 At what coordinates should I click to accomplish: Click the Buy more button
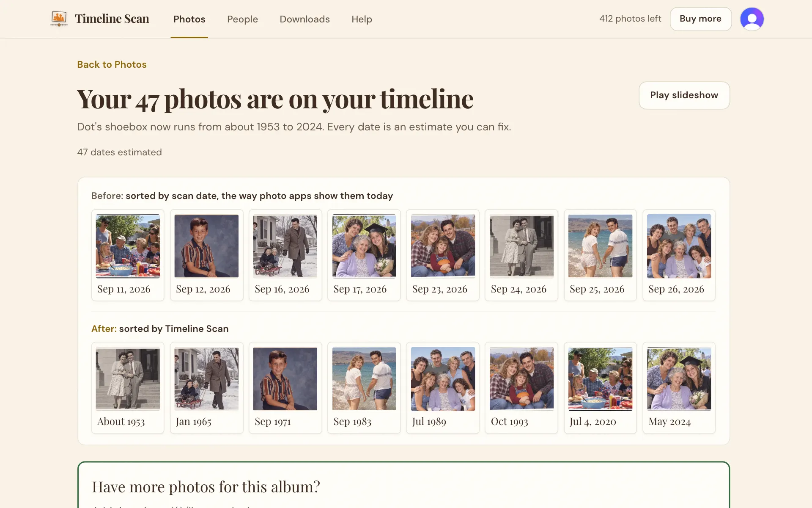click(700, 19)
